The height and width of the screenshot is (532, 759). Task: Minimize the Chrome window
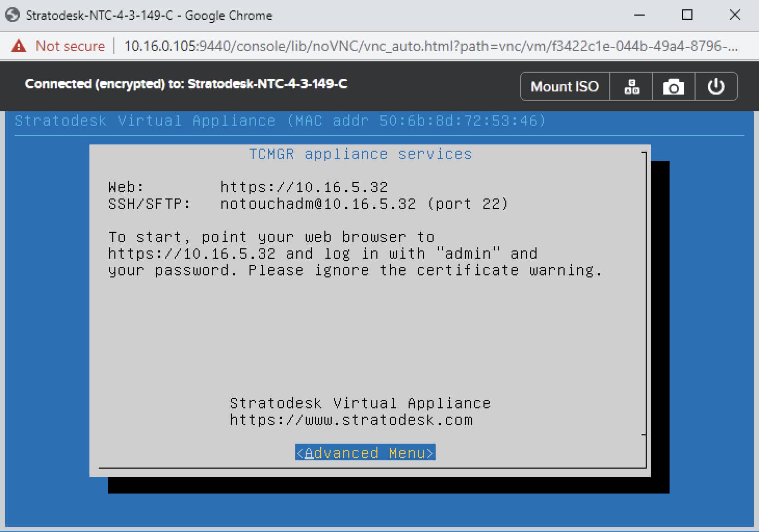click(x=639, y=15)
